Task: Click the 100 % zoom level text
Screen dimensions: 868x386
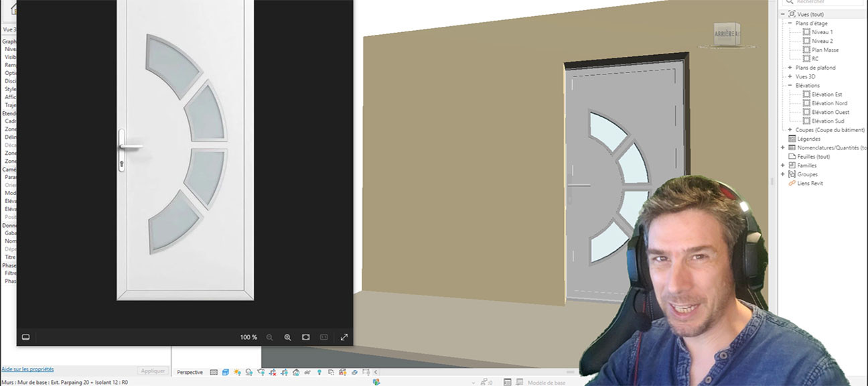Action: [x=248, y=337]
